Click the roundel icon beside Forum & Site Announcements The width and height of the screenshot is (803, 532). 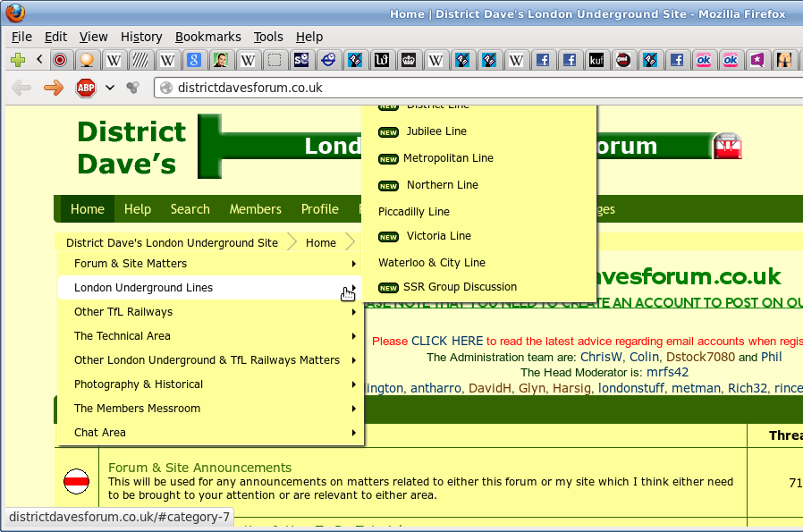click(77, 483)
